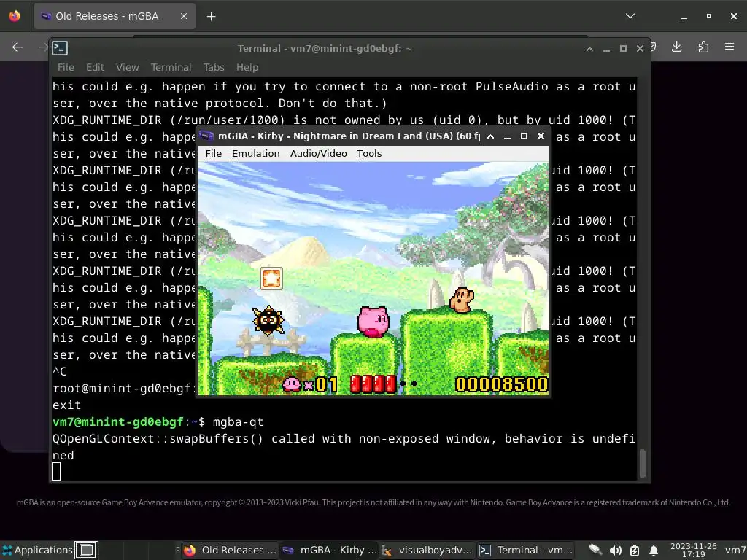Open the Help menu in Terminal
The image size is (747, 560).
(x=247, y=67)
